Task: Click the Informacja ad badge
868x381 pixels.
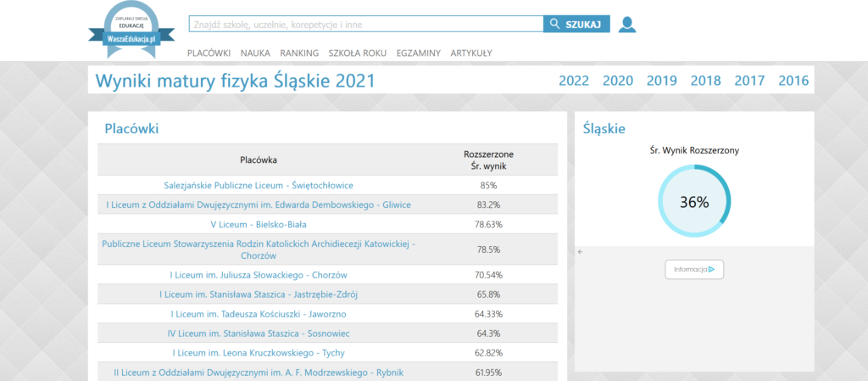Action: click(694, 270)
